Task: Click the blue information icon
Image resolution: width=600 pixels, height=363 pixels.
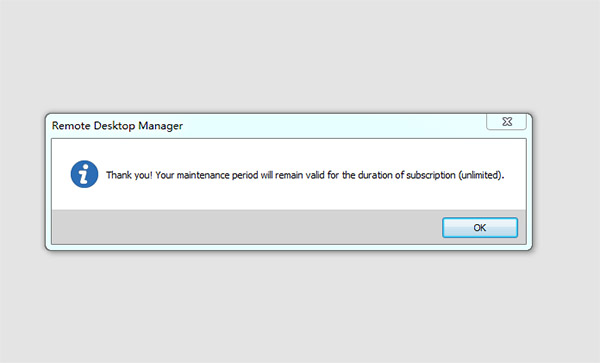Action: 84,174
